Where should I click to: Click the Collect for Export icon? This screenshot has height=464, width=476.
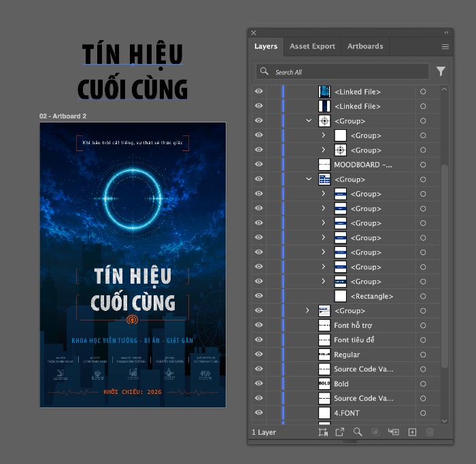click(340, 432)
